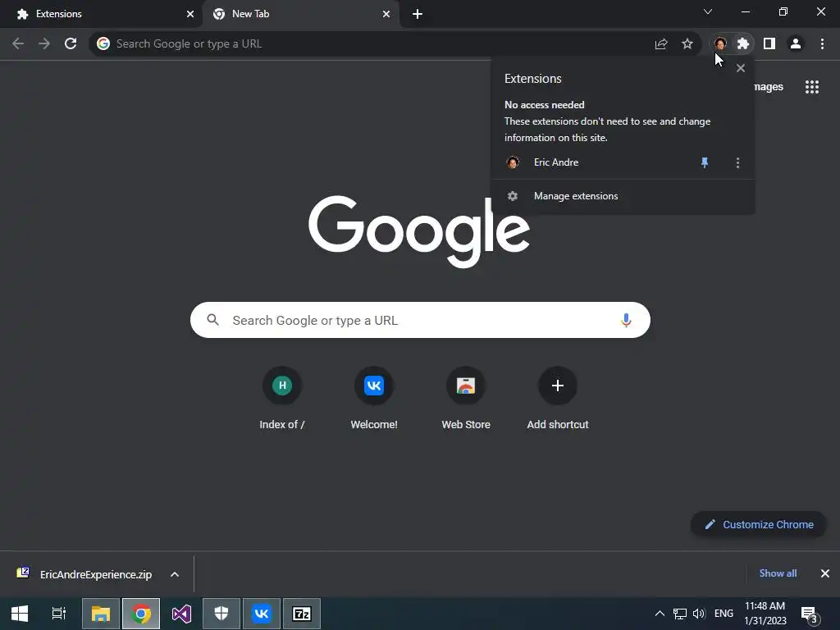Open the VK app on taskbar
Viewport: 840px width, 630px height.
[262, 614]
